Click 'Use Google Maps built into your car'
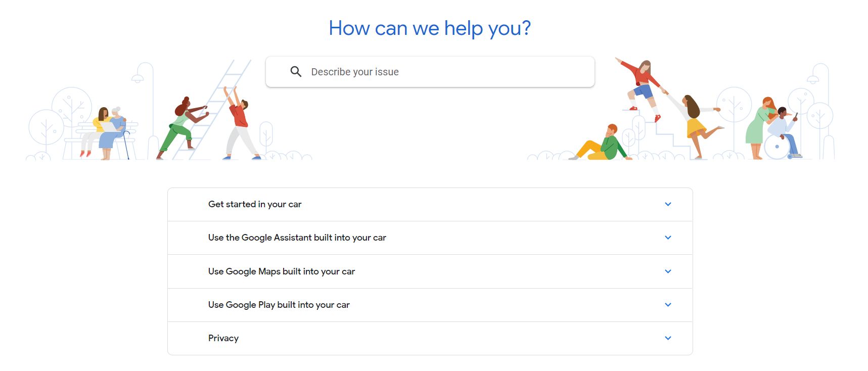The width and height of the screenshot is (868, 371). (x=281, y=271)
